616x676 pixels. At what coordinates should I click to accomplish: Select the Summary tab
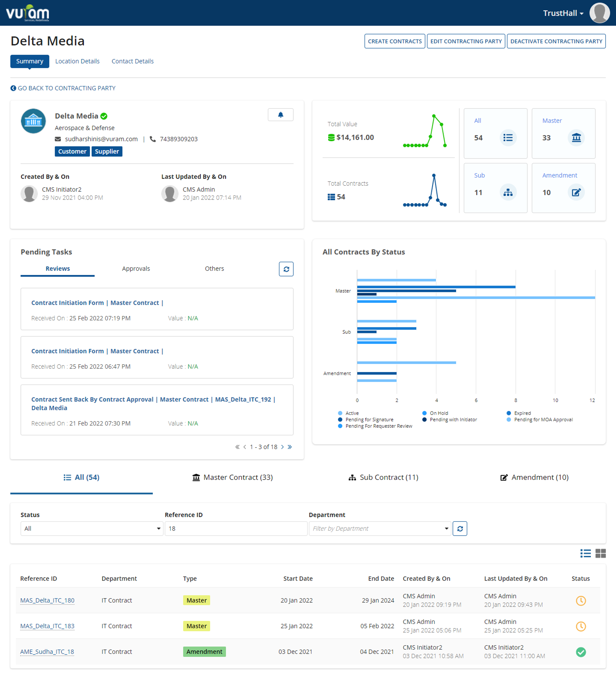[x=30, y=61]
